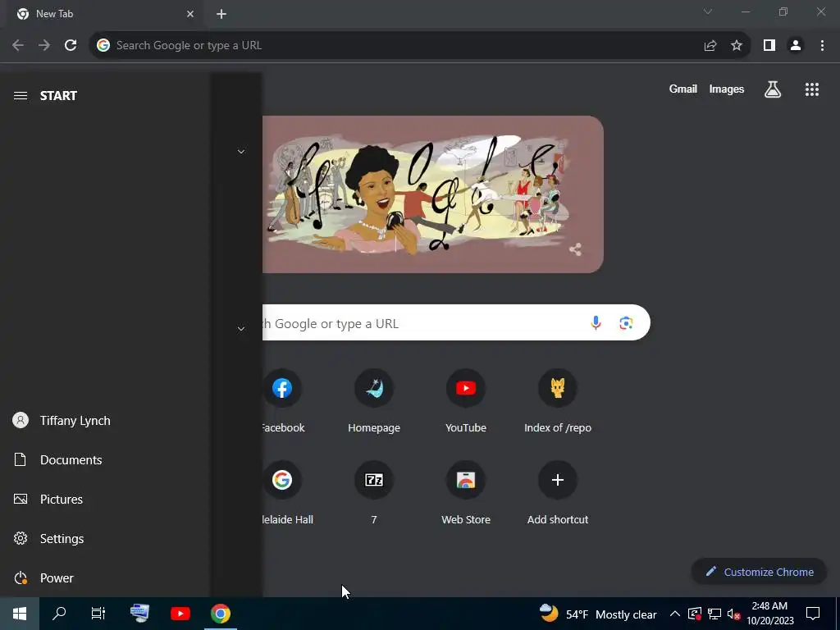The image size is (840, 630).
Task: Click Customize Chrome button
Action: coord(759,572)
